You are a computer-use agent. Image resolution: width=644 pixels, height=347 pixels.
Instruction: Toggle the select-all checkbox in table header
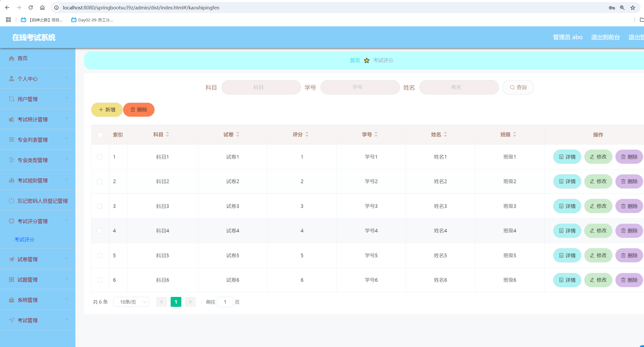pos(100,135)
